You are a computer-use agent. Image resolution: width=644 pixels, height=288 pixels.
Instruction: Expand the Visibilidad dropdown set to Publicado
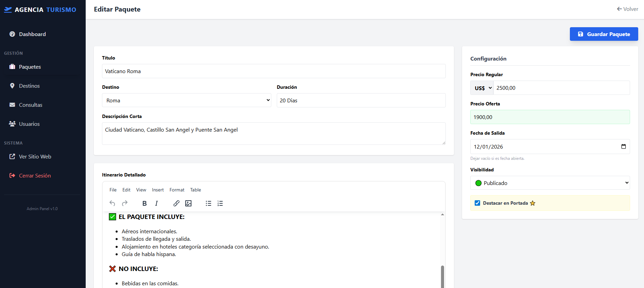click(x=550, y=183)
